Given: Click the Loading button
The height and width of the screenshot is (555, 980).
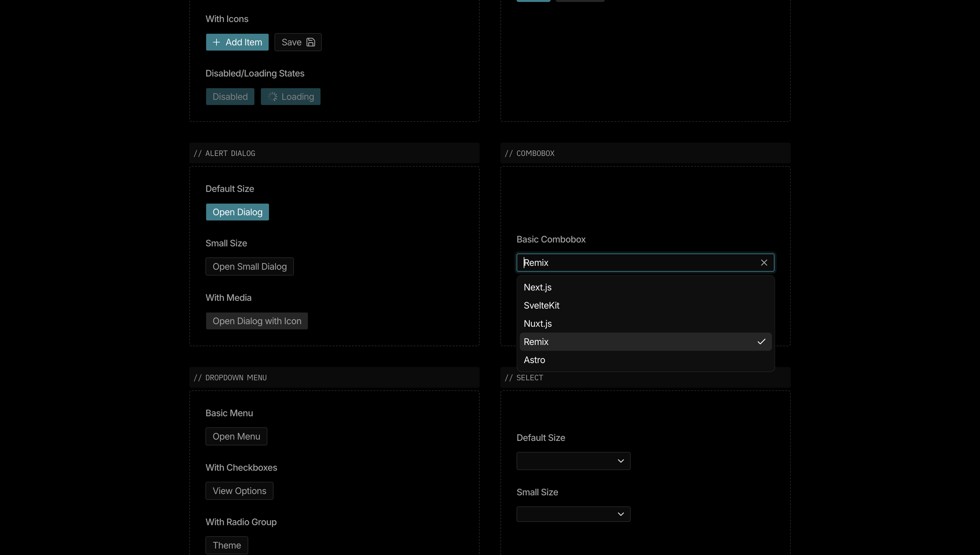Looking at the screenshot, I should point(291,97).
